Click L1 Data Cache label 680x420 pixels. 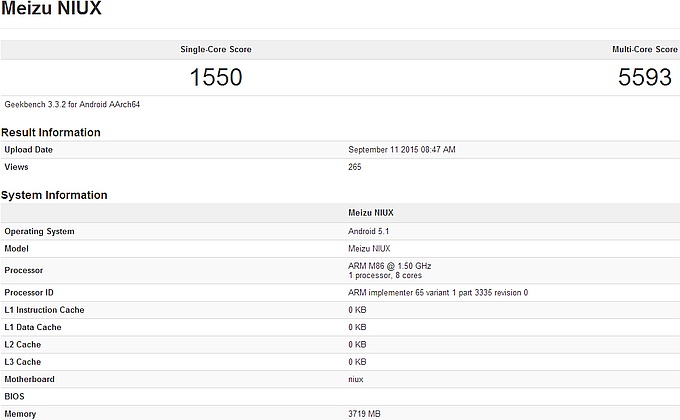click(33, 327)
